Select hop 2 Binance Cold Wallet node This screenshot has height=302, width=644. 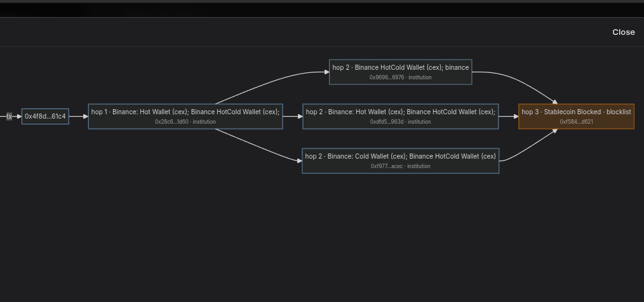[401, 161]
